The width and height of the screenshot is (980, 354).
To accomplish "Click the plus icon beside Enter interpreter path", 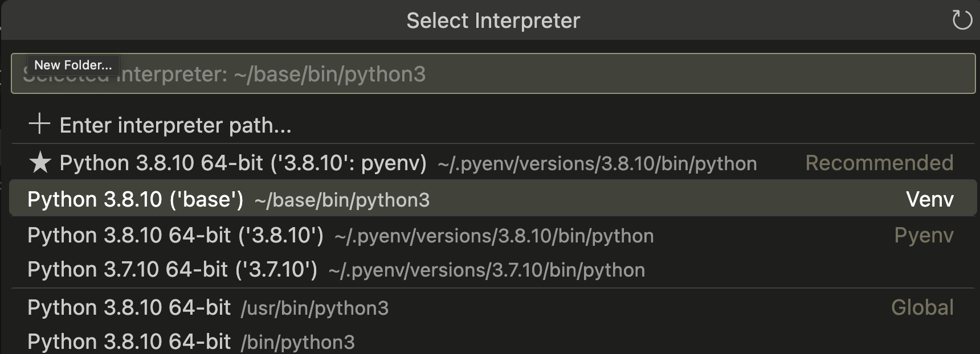I will (39, 124).
